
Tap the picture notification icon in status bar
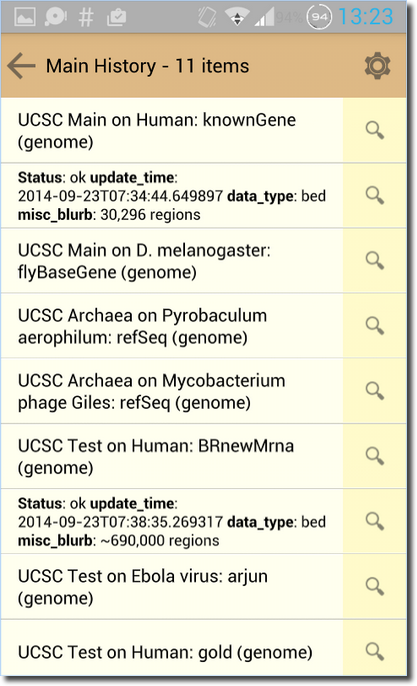pyautogui.click(x=25, y=17)
